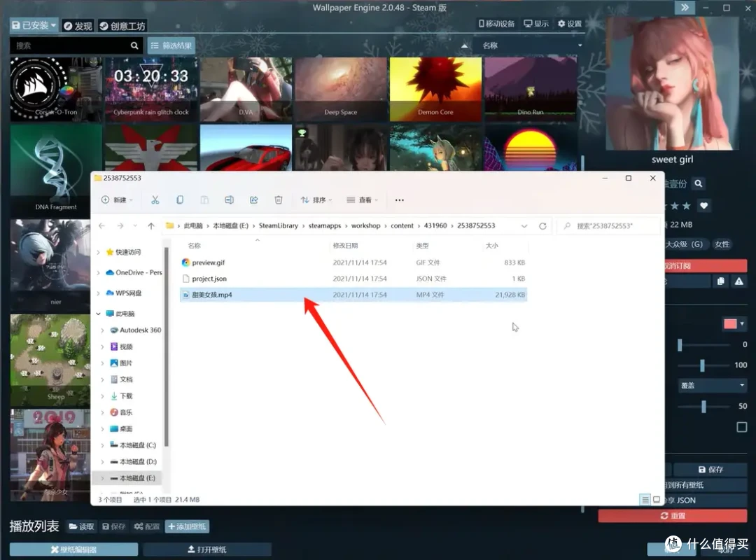Expand the Autodesk 360 tree node
This screenshot has height=560, width=756.
pyautogui.click(x=102, y=330)
